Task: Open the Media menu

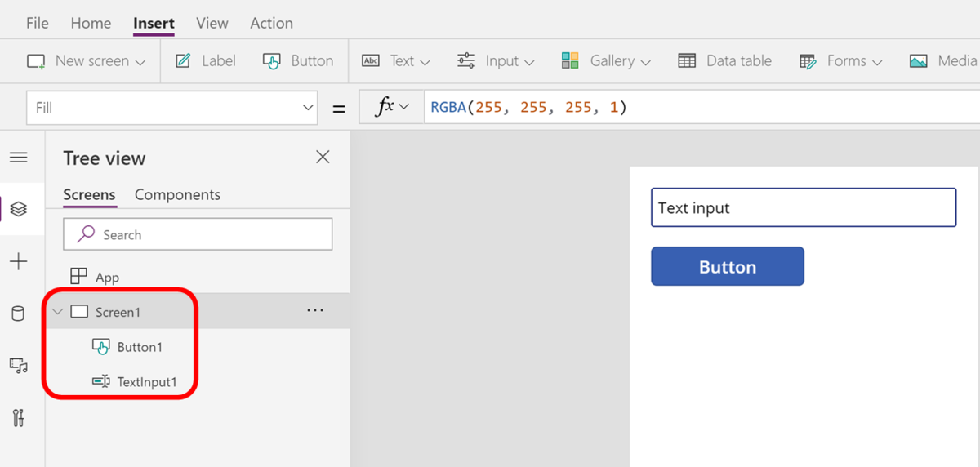Action: point(943,60)
